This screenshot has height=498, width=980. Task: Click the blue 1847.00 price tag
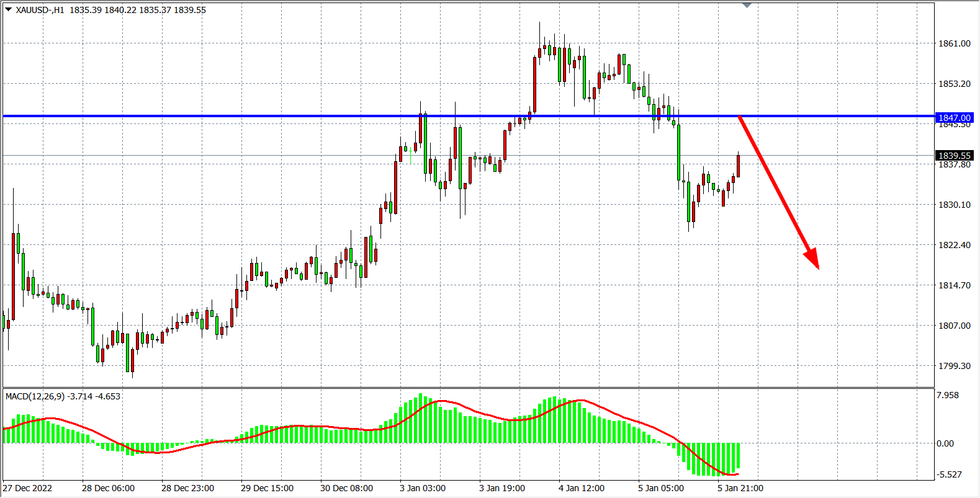point(955,118)
